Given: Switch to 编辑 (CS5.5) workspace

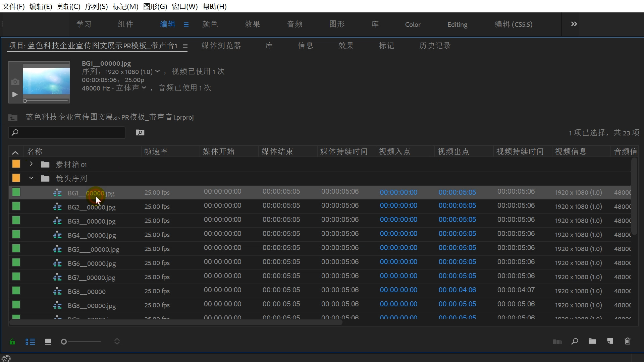Looking at the screenshot, I should tap(514, 24).
